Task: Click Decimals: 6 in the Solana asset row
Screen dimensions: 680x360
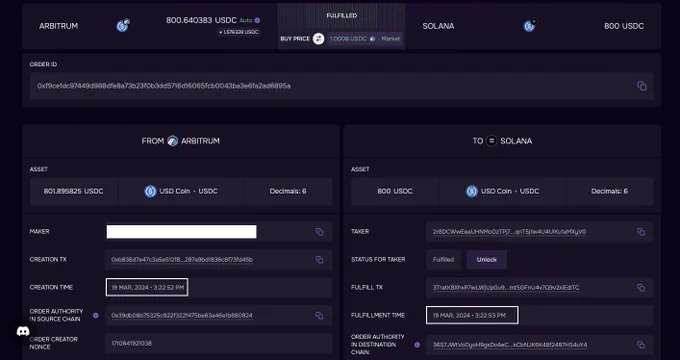Action: tap(609, 191)
